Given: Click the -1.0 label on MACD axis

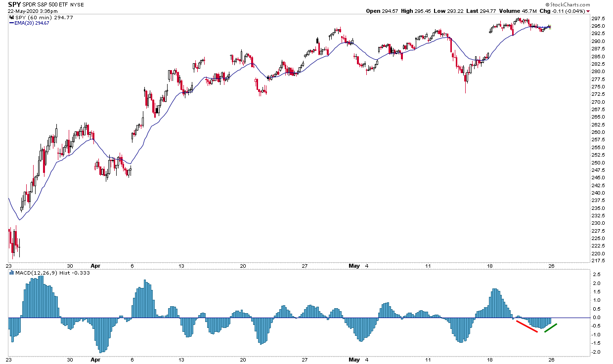Looking at the screenshot, I should click(x=597, y=335).
